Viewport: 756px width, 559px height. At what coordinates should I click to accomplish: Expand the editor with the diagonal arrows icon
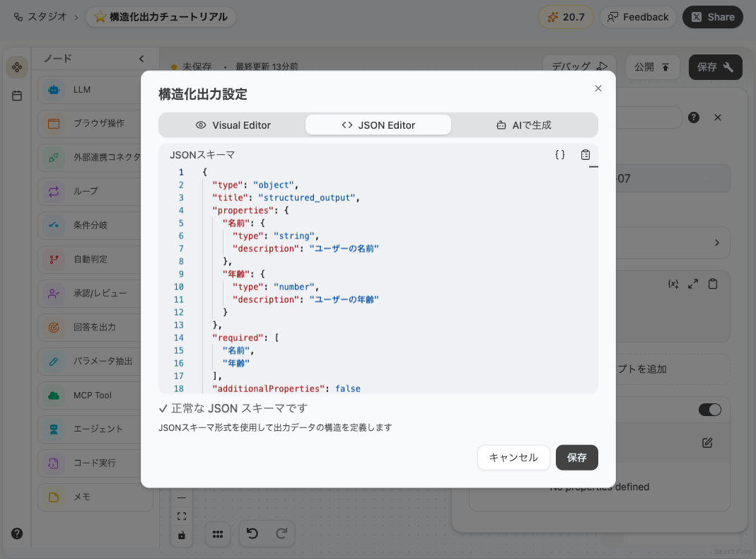(x=693, y=283)
